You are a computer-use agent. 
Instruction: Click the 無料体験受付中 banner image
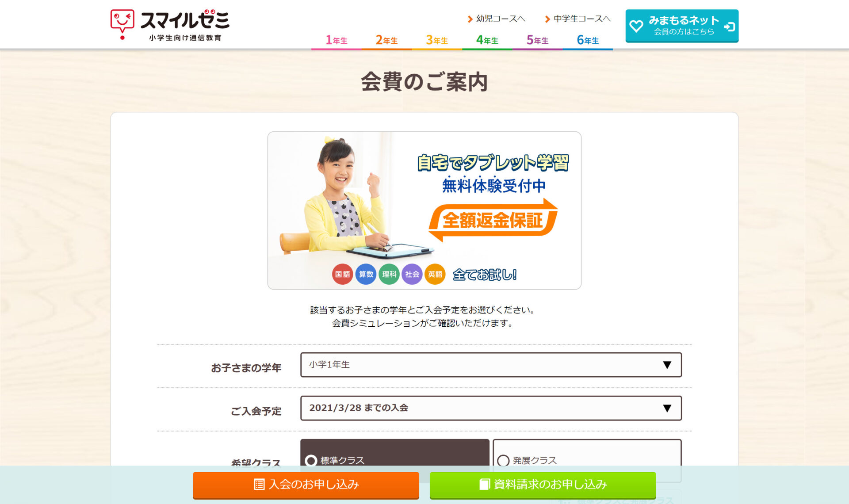pyautogui.click(x=424, y=210)
